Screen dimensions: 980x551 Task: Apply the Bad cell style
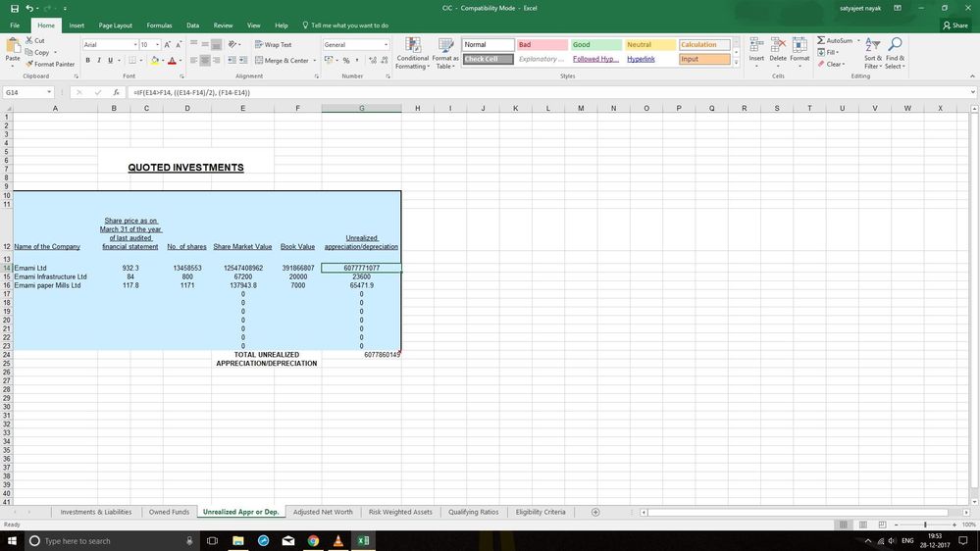point(542,45)
